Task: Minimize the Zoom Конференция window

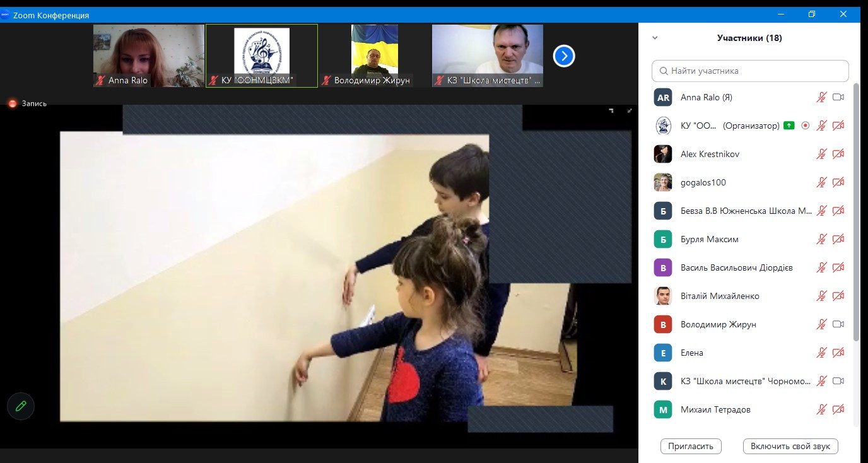Action: (x=782, y=14)
